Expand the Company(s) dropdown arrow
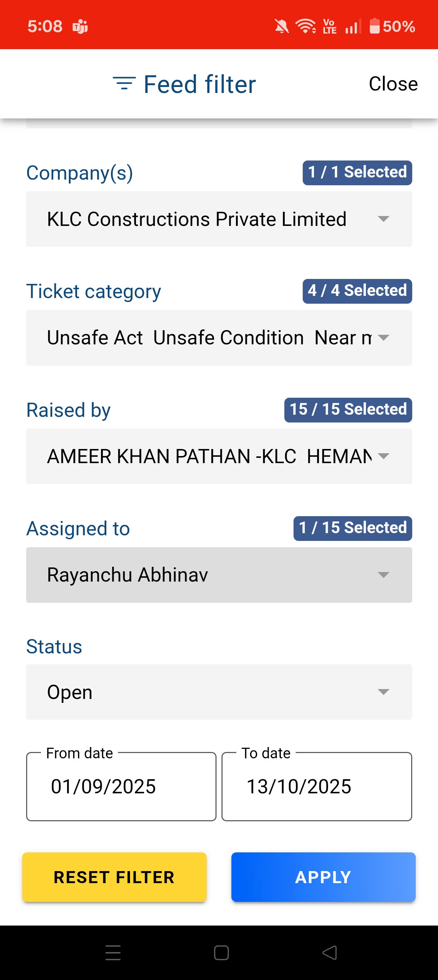This screenshot has height=980, width=438. [383, 219]
